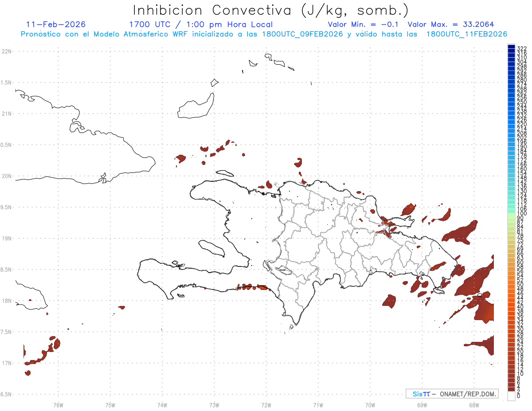
Task: Click the "72W" longitude label
Action: click(266, 405)
